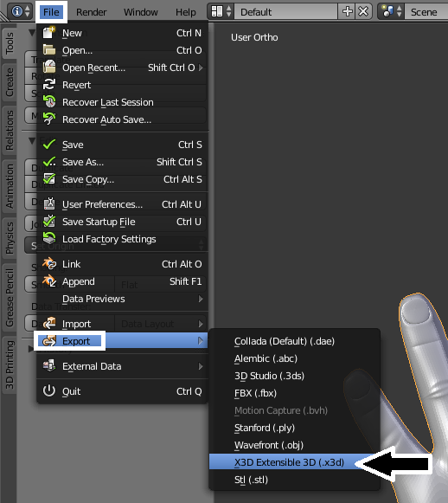Click the Load Factory Settings entry
Screen dimensions: 448x503
(123, 239)
